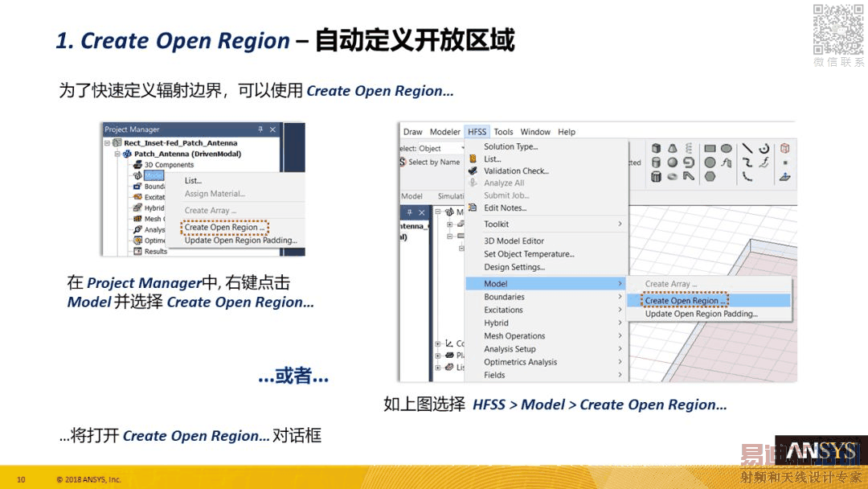Select the Draw regular polygon hexagon icon
This screenshot has width=868, height=489.
[x=710, y=177]
